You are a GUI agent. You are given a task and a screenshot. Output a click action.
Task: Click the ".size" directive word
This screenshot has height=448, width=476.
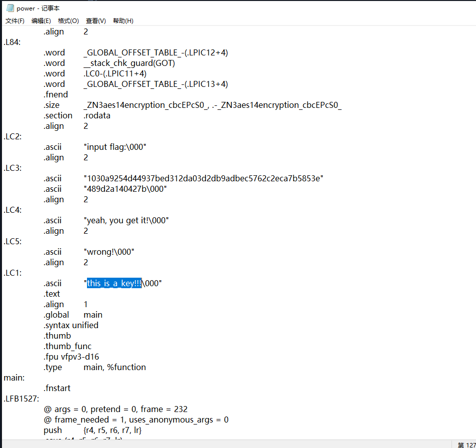pyautogui.click(x=51, y=105)
